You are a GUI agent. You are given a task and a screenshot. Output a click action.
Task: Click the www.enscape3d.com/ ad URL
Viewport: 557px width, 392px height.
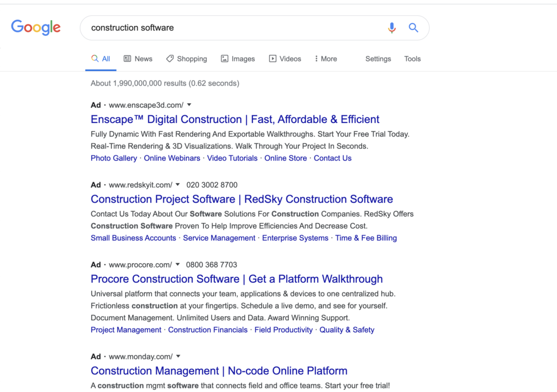coord(146,105)
